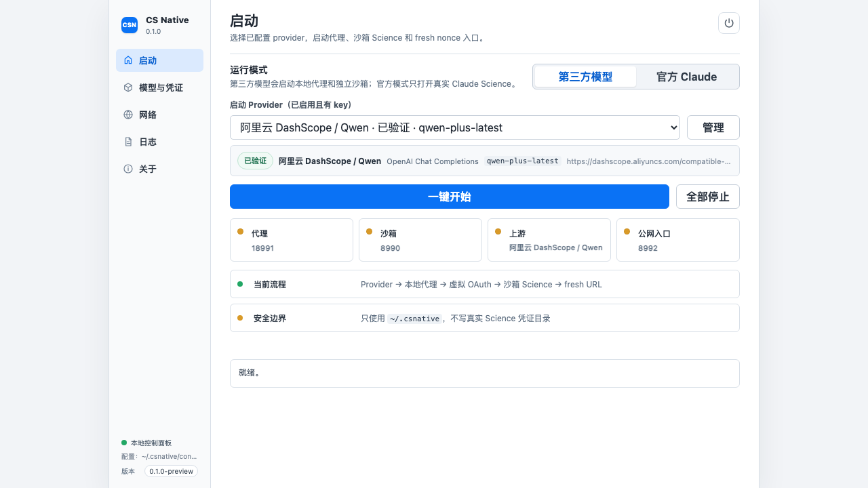Click the dashscope.aliyuncs.com URL text

[x=649, y=161]
